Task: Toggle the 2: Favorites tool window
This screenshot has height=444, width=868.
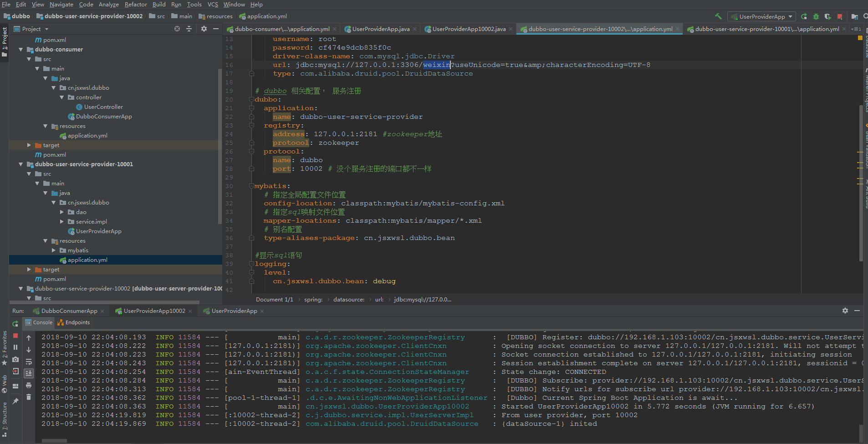Action: pos(5,348)
